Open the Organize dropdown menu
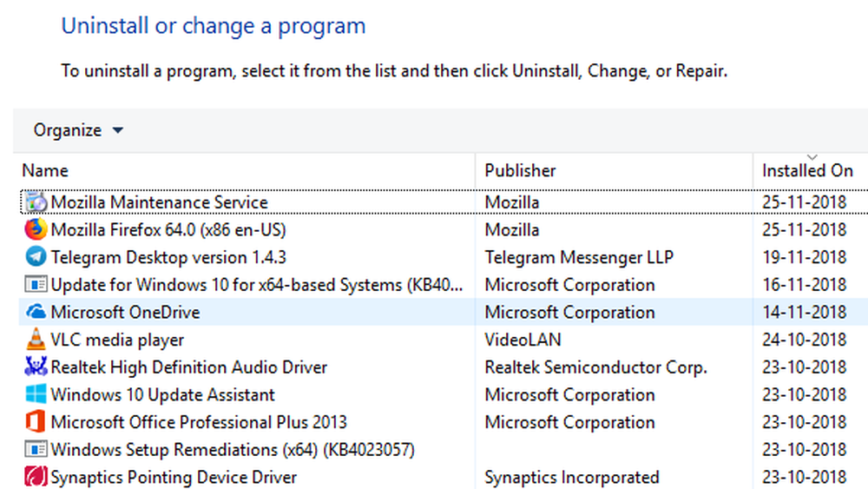This screenshot has height=489, width=868. tap(78, 130)
